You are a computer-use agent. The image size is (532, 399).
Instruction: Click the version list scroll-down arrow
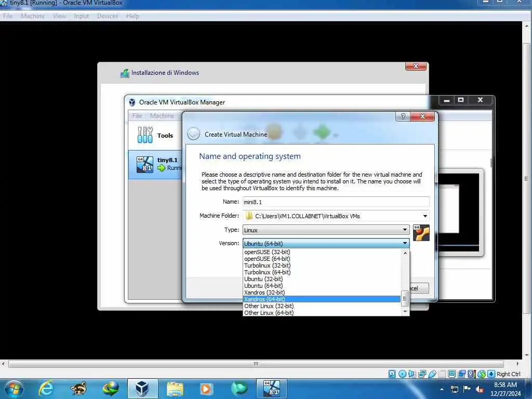coord(405,312)
